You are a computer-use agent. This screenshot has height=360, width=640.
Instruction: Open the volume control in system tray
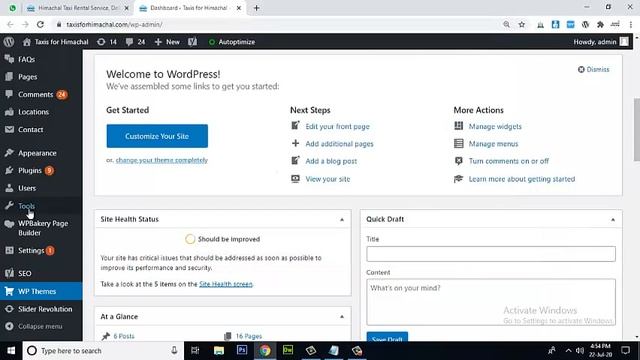580,351
